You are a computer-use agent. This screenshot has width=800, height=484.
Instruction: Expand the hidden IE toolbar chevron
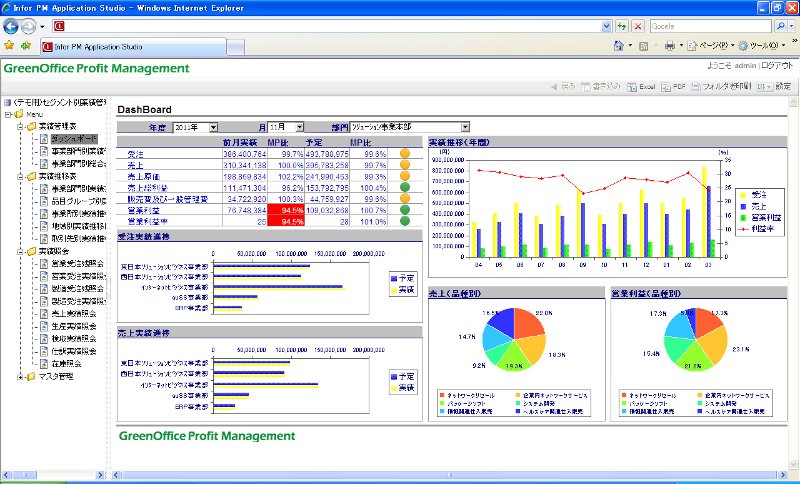click(794, 41)
